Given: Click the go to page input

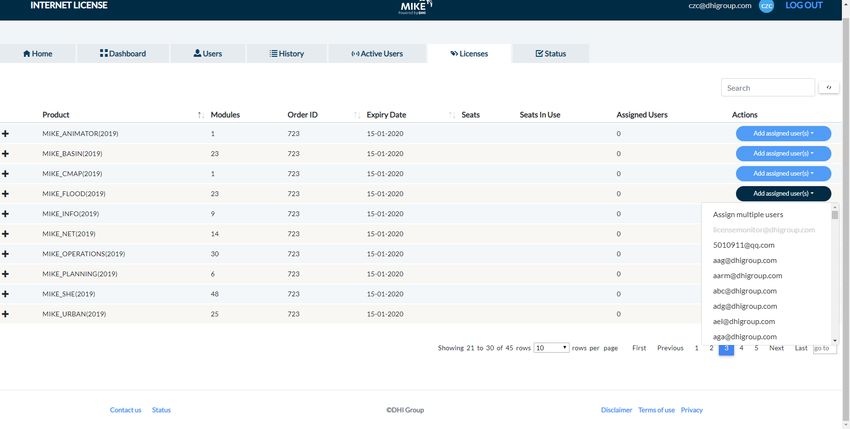Looking at the screenshot, I should 825,348.
